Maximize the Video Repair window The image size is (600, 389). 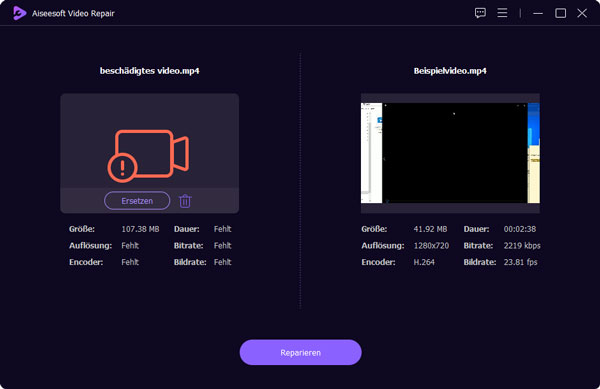(x=560, y=13)
